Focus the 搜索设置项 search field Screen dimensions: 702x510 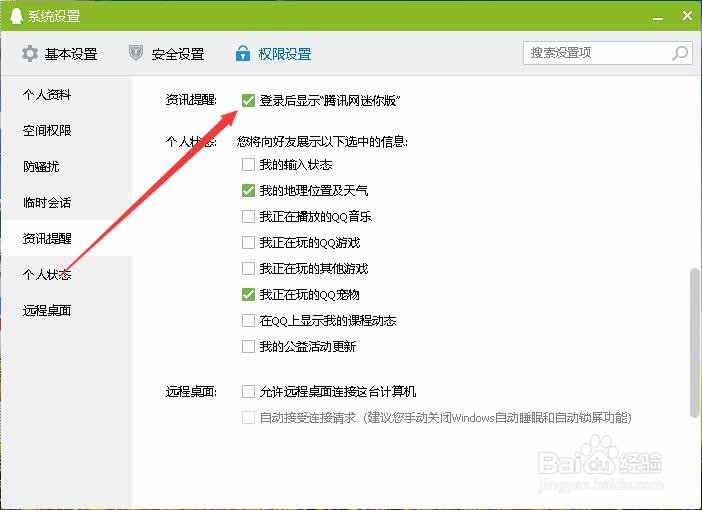(x=608, y=53)
